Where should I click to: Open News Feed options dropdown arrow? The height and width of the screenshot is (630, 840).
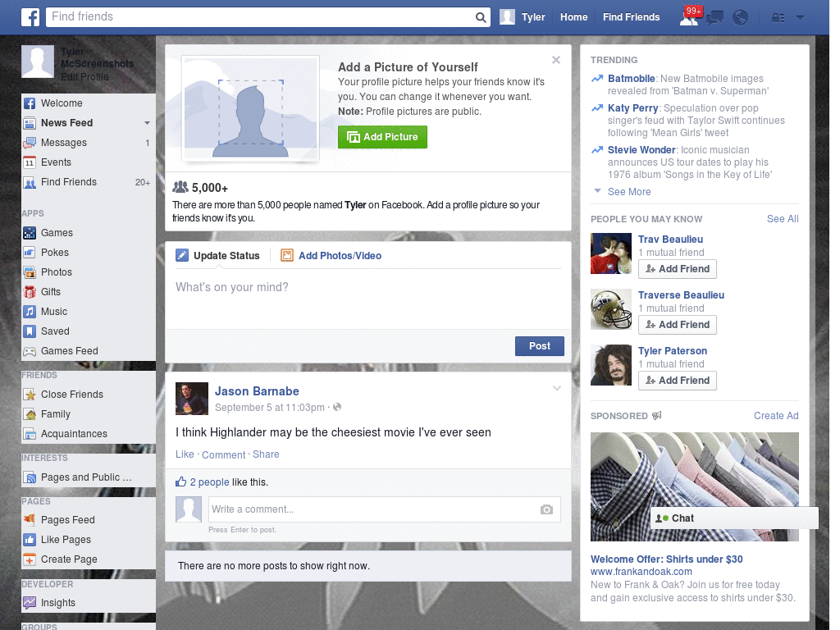(x=147, y=123)
